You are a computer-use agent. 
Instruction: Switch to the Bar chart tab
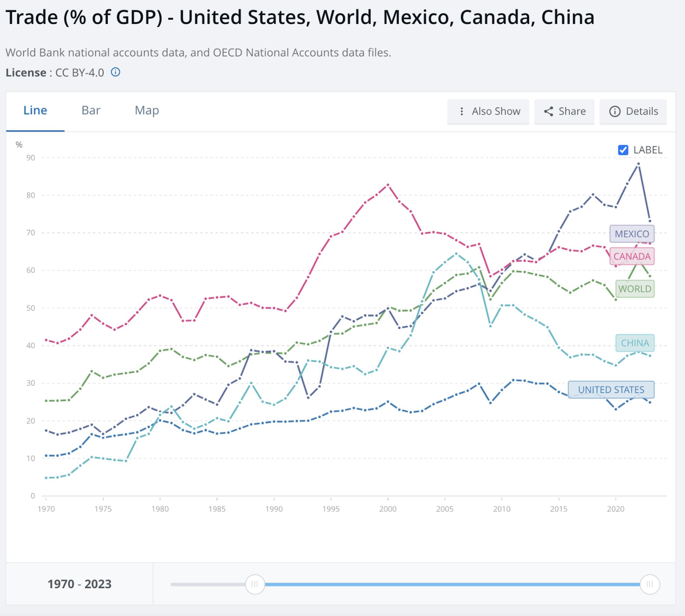[x=91, y=110]
